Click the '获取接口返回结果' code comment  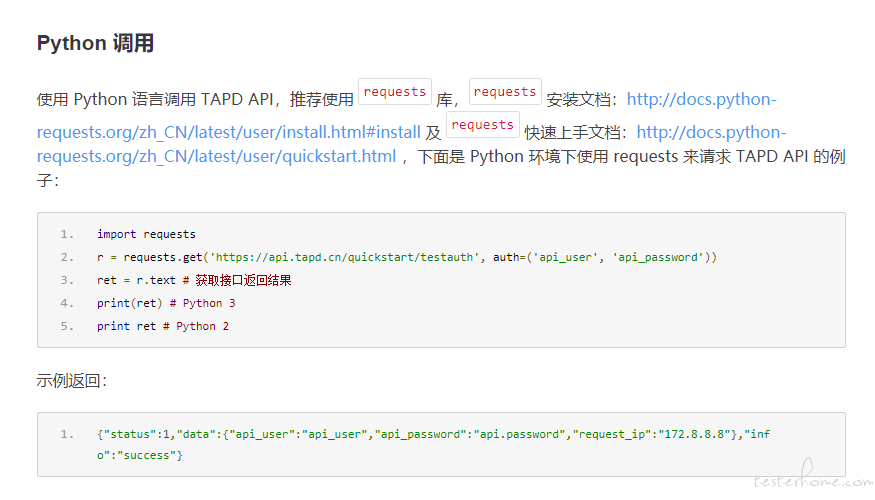(243, 280)
